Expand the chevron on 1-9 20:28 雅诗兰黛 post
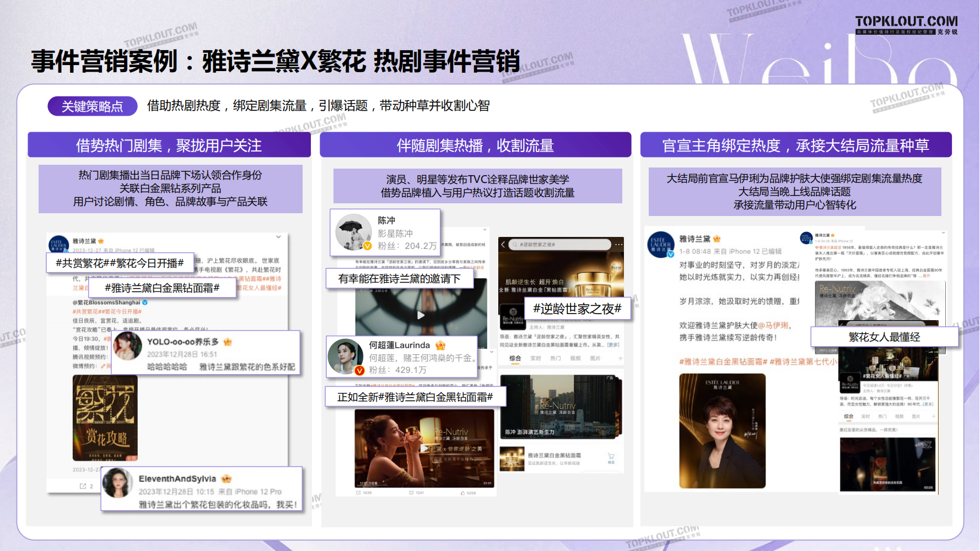 (943, 233)
